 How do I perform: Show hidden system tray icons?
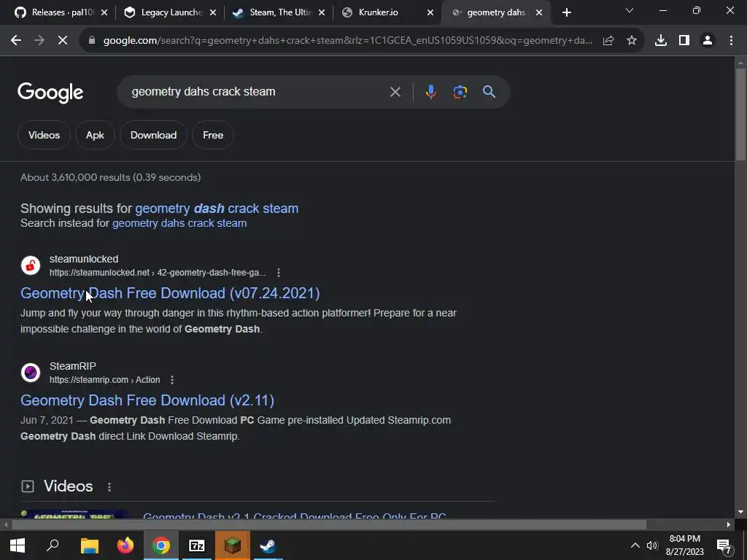[x=635, y=545]
